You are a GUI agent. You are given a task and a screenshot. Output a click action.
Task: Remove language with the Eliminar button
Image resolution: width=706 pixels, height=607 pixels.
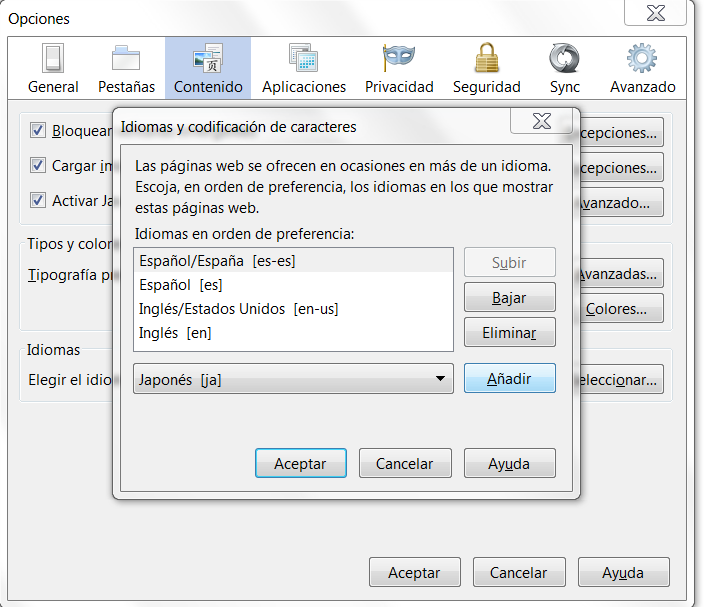509,333
